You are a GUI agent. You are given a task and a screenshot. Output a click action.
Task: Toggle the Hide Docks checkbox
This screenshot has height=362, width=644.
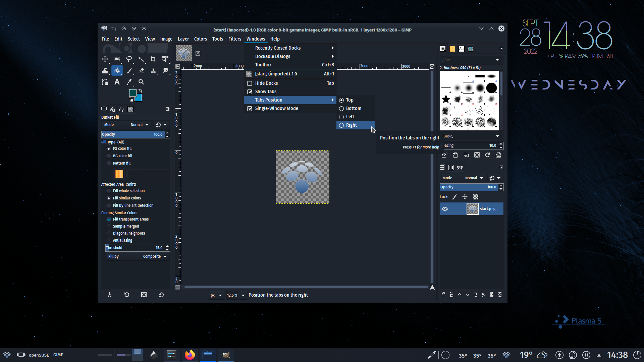tap(250, 83)
